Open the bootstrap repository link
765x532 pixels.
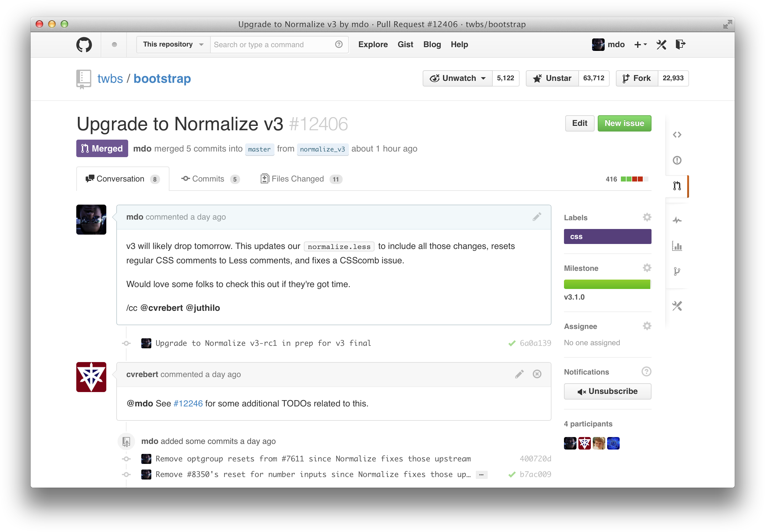(162, 79)
